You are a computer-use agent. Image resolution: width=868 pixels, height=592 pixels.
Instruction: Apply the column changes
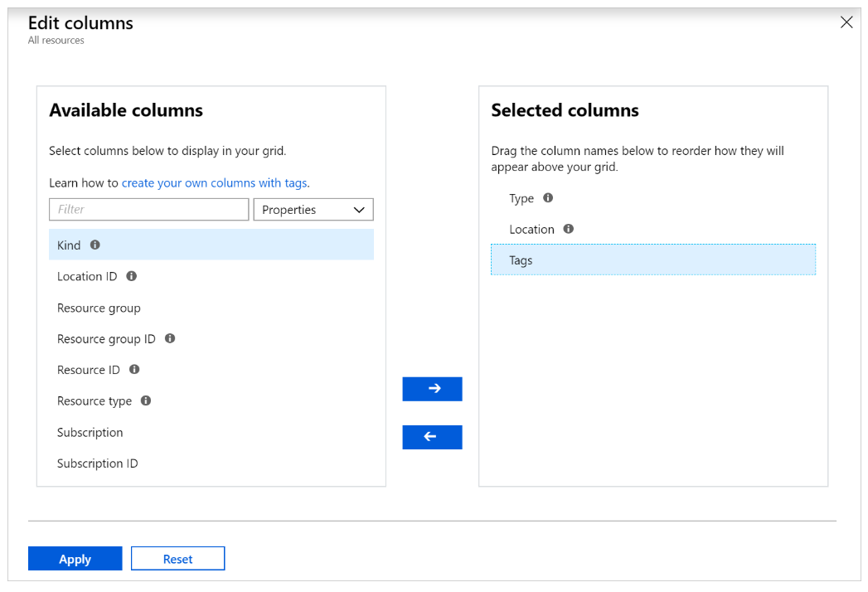[x=75, y=558]
